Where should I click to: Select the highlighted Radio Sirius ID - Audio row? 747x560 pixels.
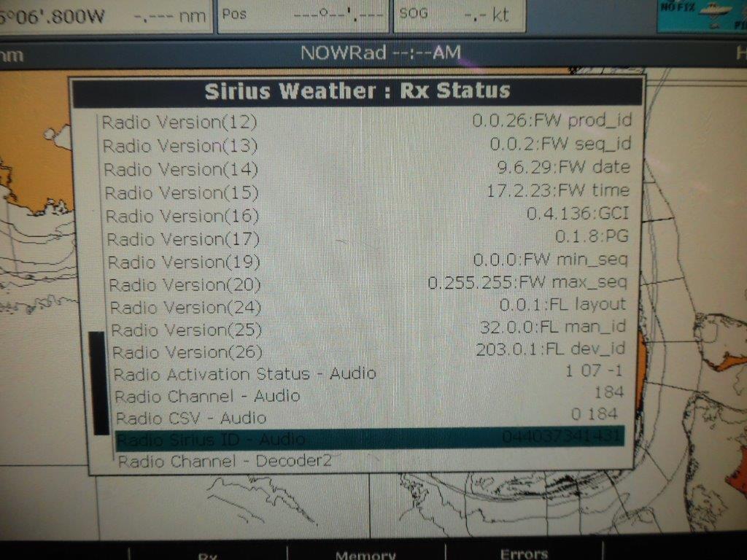coord(370,438)
